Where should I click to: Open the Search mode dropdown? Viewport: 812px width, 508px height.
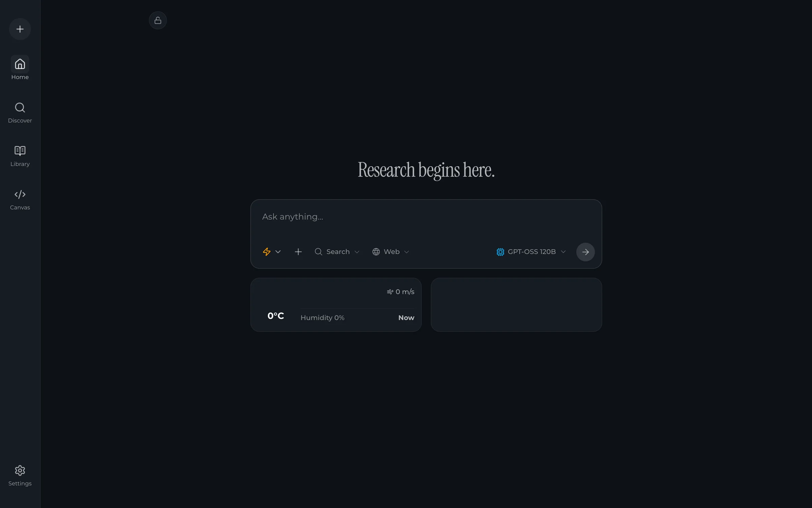tap(337, 252)
